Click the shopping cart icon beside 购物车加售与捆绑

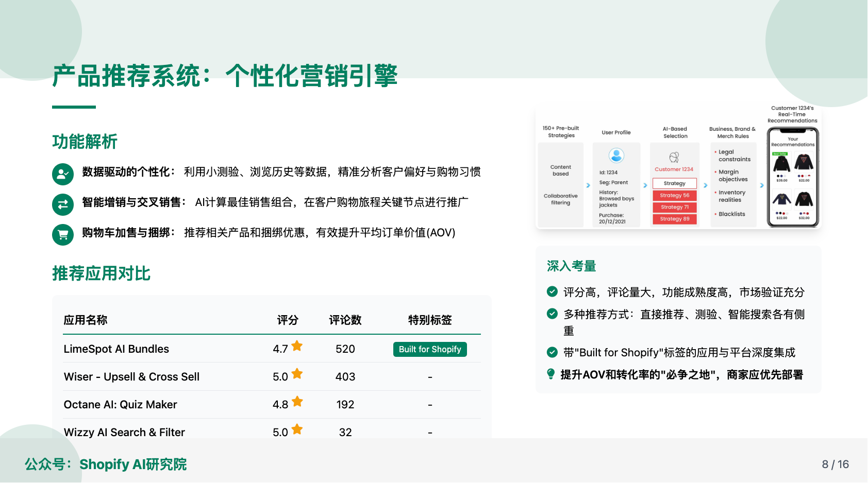pyautogui.click(x=63, y=235)
